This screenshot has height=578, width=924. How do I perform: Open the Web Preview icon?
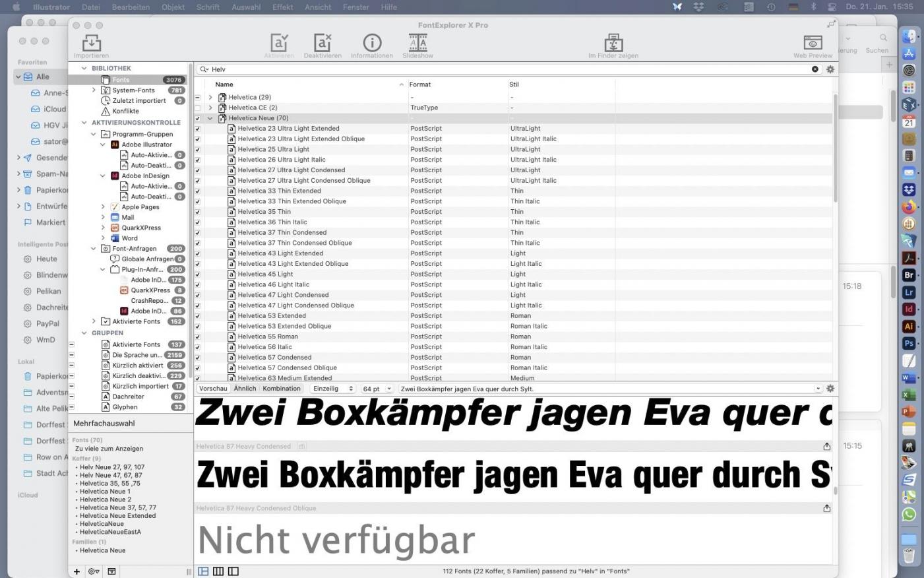[x=813, y=44]
